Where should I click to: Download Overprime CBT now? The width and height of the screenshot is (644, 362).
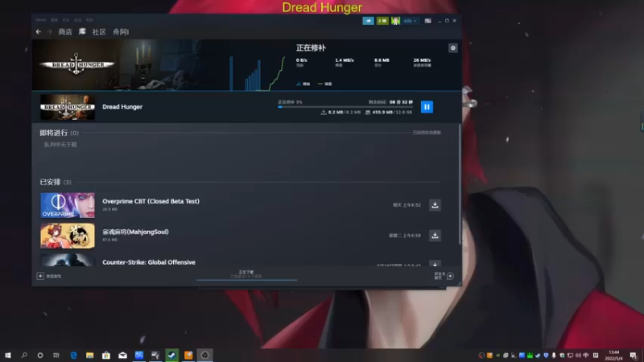[x=435, y=205]
